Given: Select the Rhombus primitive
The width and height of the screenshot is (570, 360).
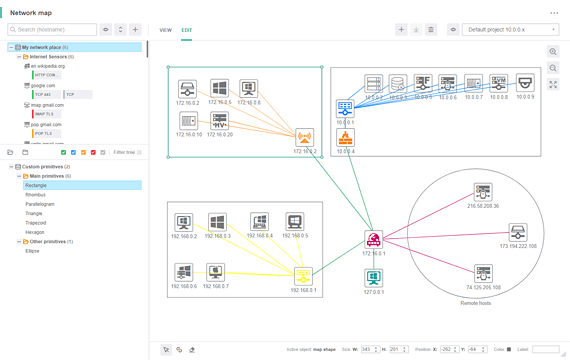Looking at the screenshot, I should point(35,195).
